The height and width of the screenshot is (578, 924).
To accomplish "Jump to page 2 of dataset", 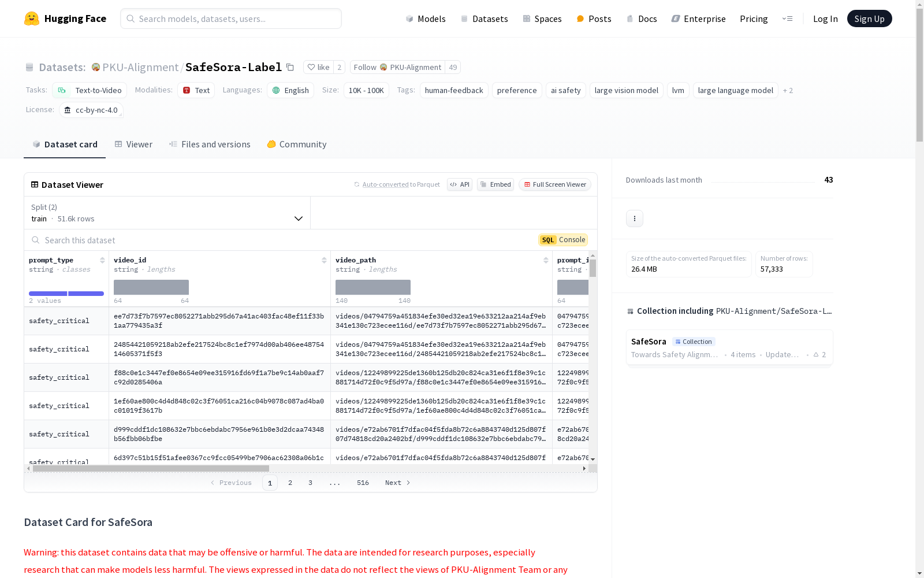I will tap(290, 483).
